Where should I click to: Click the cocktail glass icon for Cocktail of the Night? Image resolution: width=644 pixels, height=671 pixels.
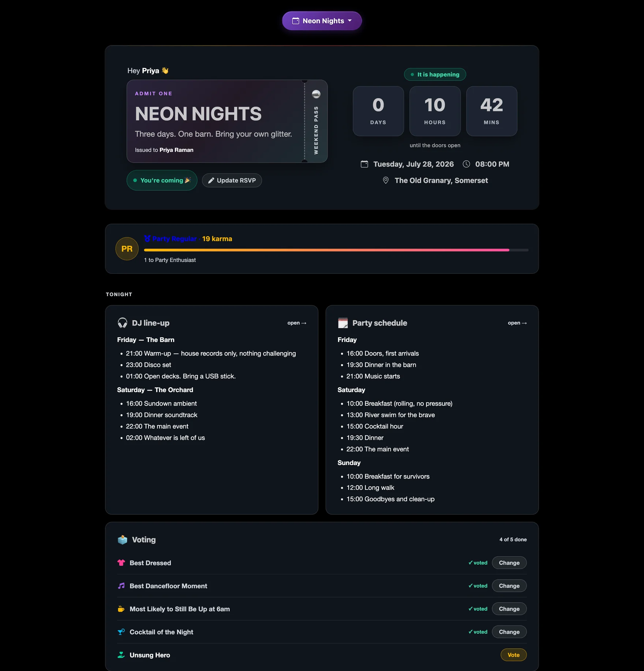point(121,632)
